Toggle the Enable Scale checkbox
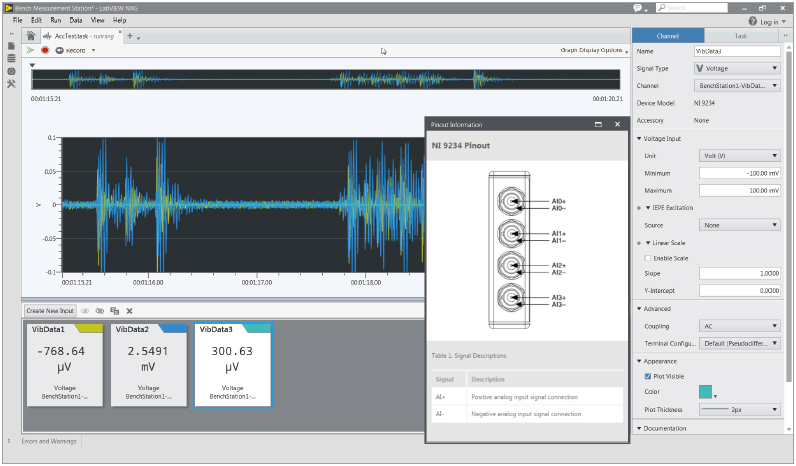The image size is (796, 466). (x=649, y=258)
